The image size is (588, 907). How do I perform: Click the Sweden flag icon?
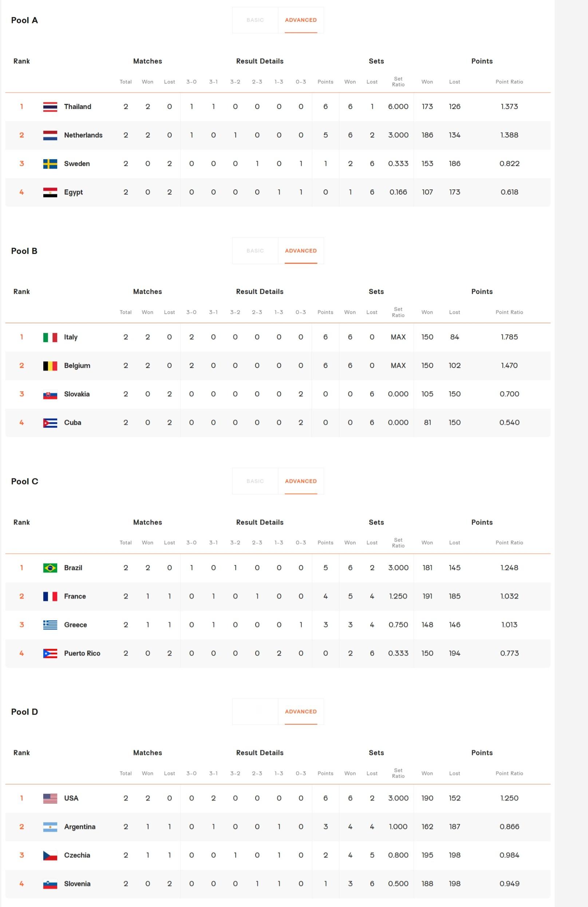coord(50,164)
